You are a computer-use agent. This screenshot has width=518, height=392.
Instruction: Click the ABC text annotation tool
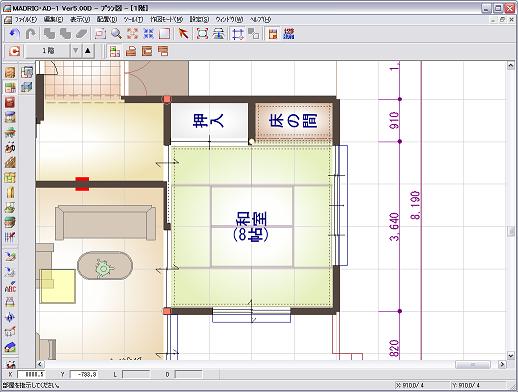[10, 287]
